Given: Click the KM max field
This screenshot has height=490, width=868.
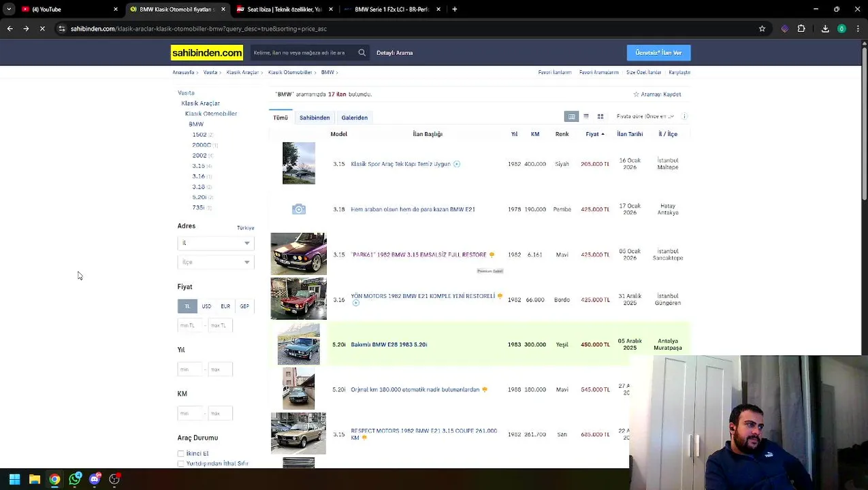Looking at the screenshot, I should pyautogui.click(x=221, y=413).
